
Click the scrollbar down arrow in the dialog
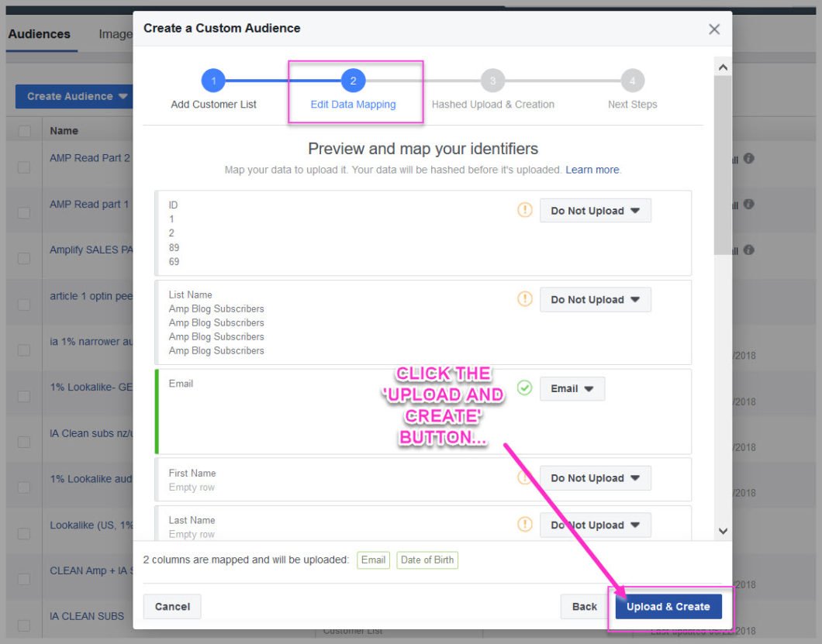723,531
